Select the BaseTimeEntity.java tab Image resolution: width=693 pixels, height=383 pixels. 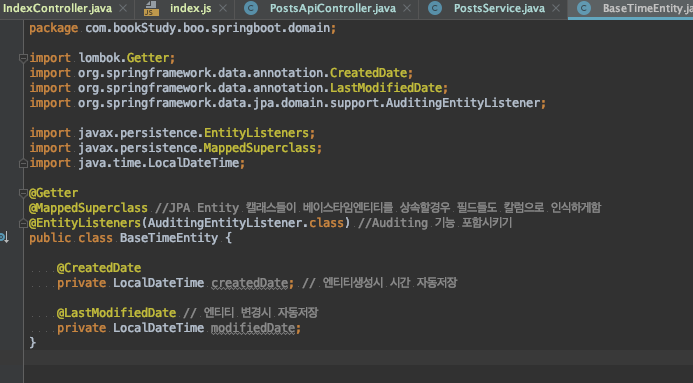click(647, 8)
